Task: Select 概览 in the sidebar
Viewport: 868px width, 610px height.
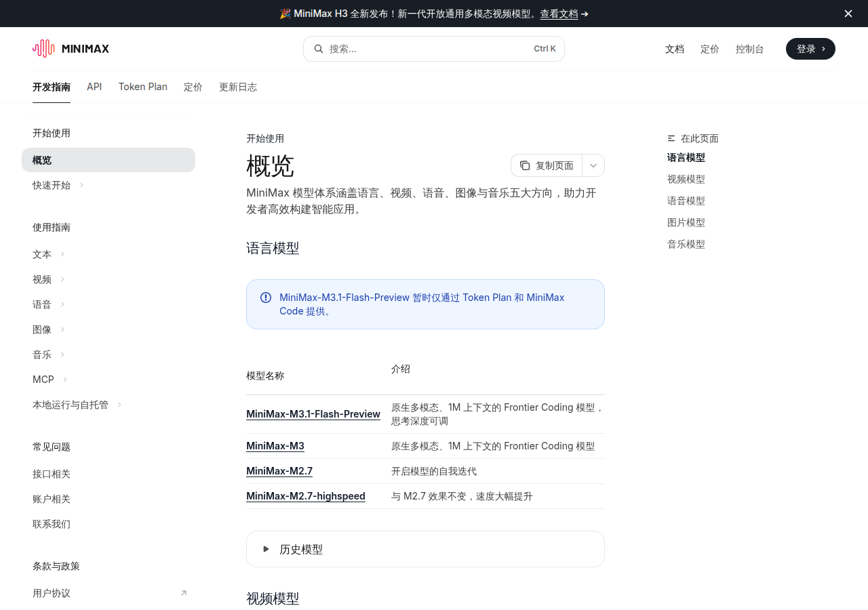Action: [x=108, y=160]
